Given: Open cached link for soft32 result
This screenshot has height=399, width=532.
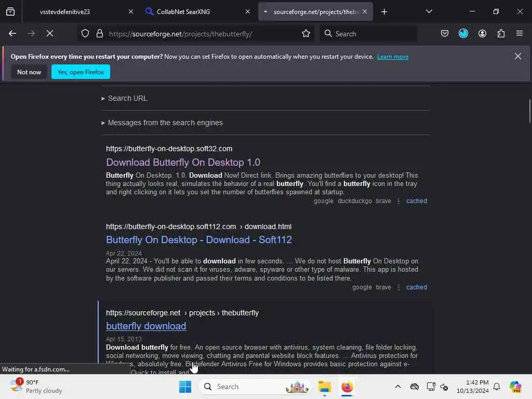Looking at the screenshot, I should (x=416, y=201).
